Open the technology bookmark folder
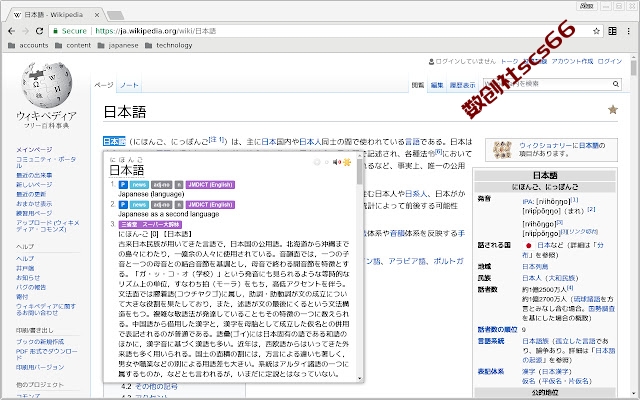 pyautogui.click(x=169, y=45)
